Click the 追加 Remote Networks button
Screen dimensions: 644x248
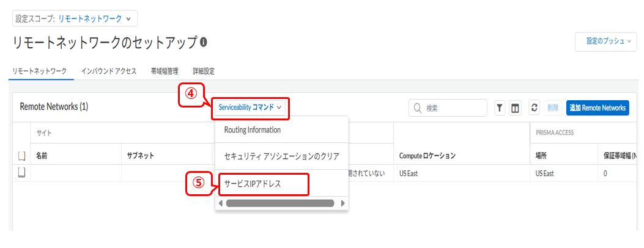click(598, 108)
